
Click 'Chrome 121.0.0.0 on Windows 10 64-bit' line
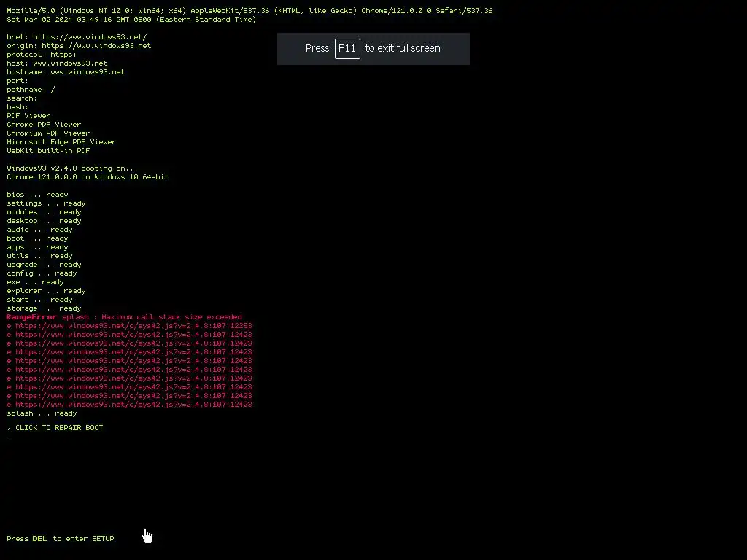pyautogui.click(x=88, y=177)
